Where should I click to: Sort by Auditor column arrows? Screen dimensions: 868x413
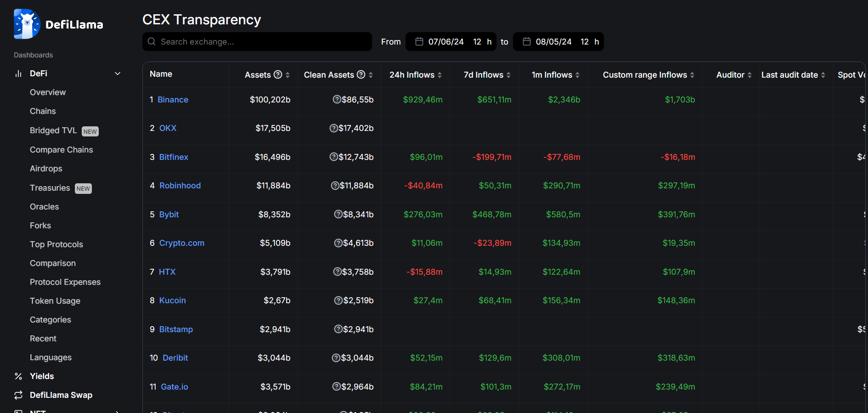(750, 75)
